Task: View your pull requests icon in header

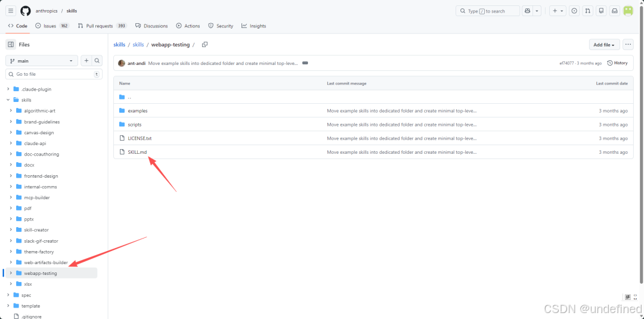Action: click(588, 11)
